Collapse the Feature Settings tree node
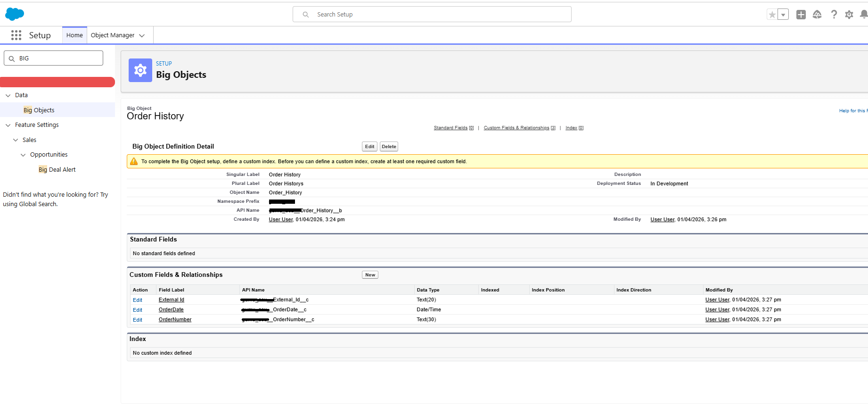The image size is (868, 408). click(x=8, y=125)
